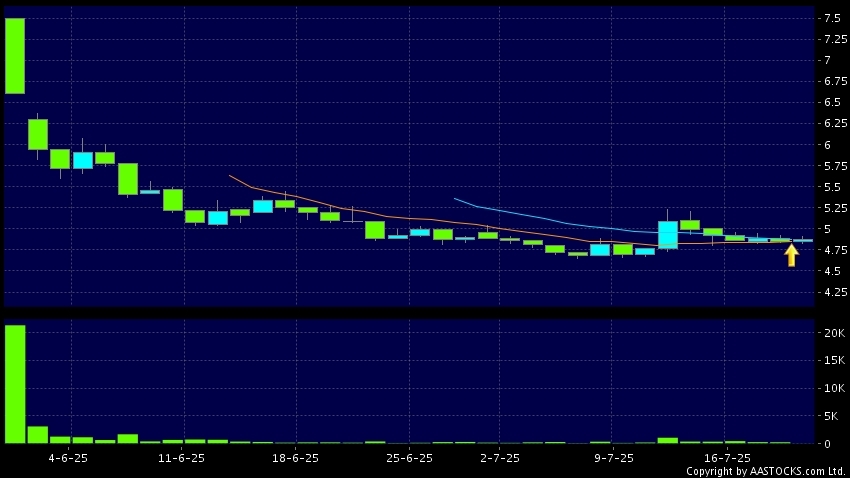This screenshot has height=478, width=850.
Task: Click the 7.25 price axis label
Action: (835, 39)
